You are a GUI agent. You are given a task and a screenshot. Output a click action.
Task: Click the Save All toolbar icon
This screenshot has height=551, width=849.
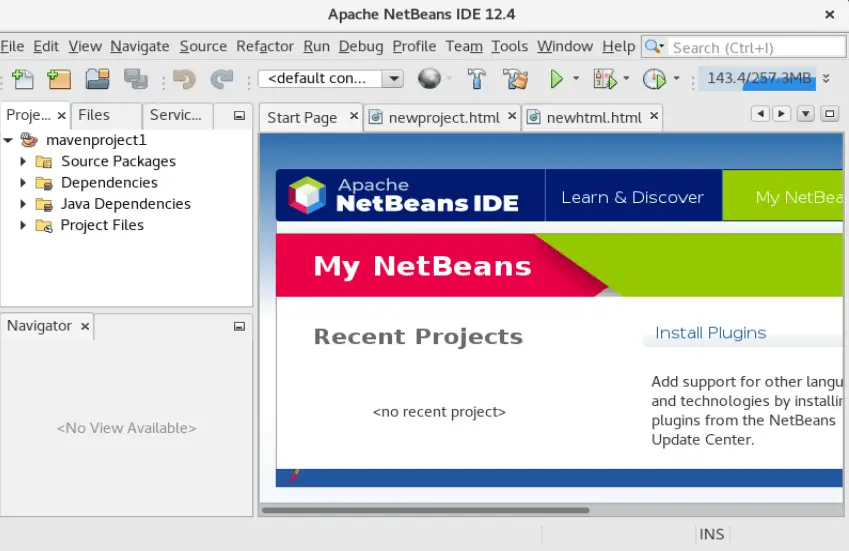[136, 79]
